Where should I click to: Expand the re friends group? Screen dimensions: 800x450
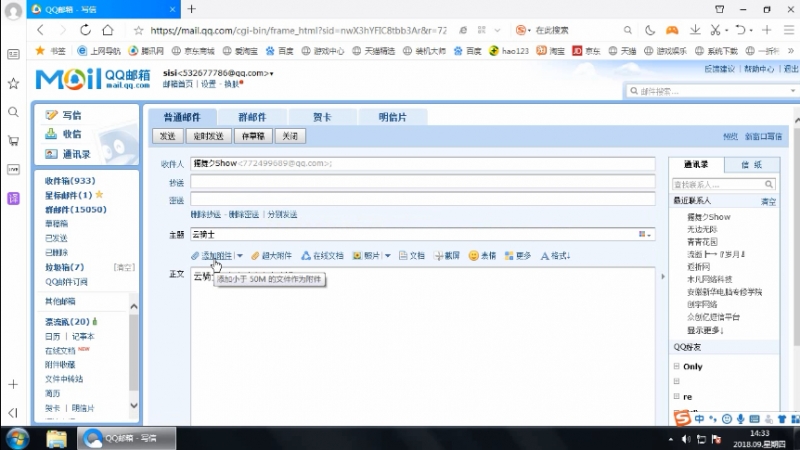pyautogui.click(x=677, y=396)
